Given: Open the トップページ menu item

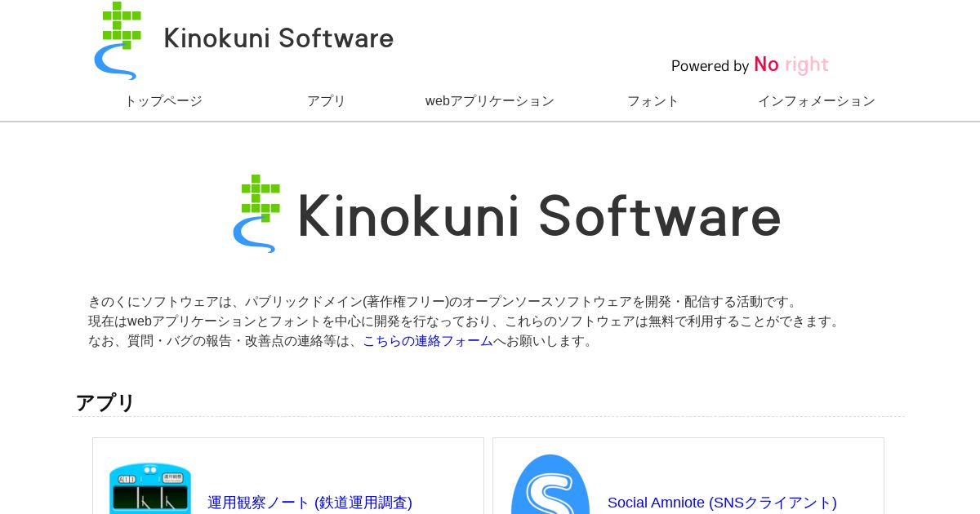Looking at the screenshot, I should (163, 101).
